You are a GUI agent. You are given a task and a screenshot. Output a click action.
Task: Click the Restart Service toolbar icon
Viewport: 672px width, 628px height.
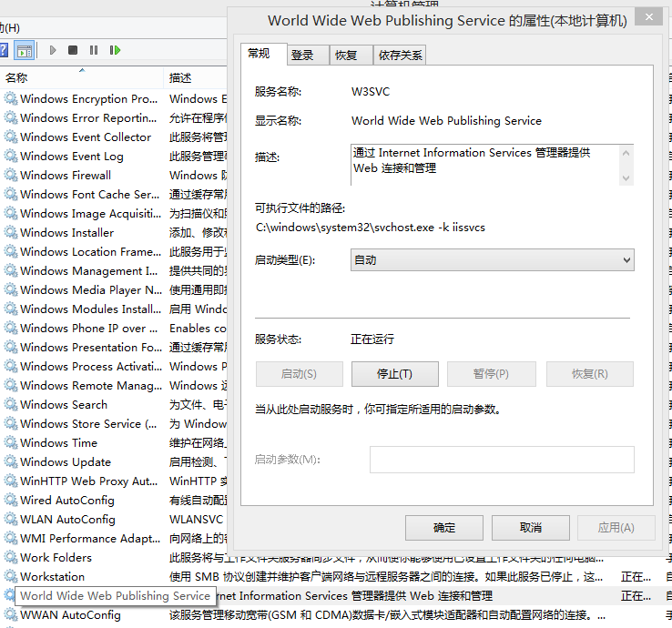point(115,50)
